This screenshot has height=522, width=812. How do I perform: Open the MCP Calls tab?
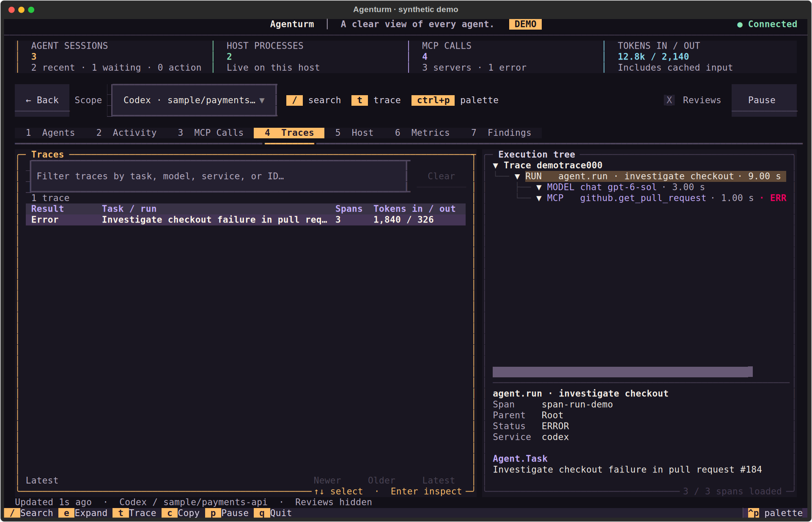tap(210, 133)
